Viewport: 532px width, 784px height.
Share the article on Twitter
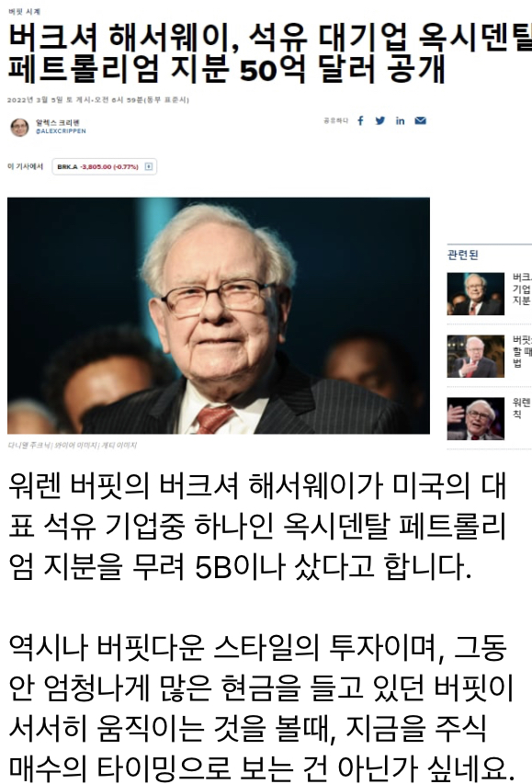point(380,120)
